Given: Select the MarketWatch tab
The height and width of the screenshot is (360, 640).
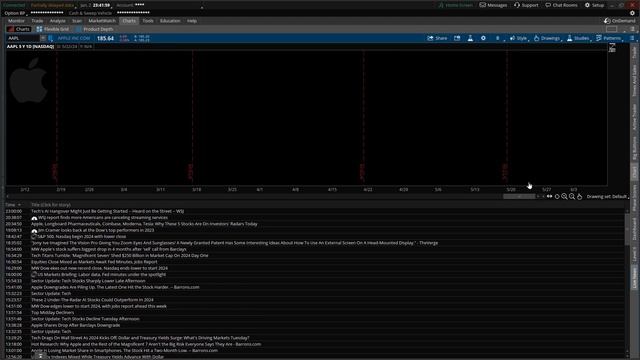Looking at the screenshot, I should click(102, 20).
